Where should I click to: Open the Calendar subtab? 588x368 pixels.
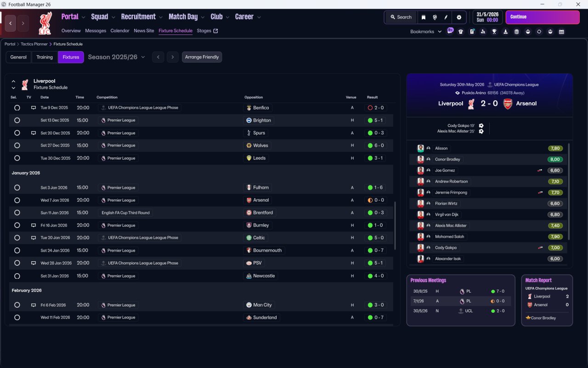pyautogui.click(x=120, y=31)
